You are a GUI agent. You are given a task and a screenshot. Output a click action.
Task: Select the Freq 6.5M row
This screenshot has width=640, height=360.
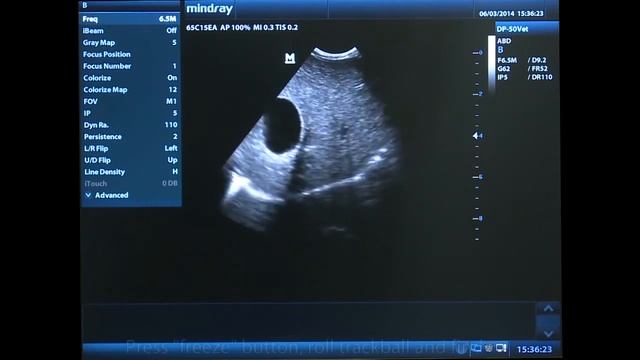tap(130, 19)
